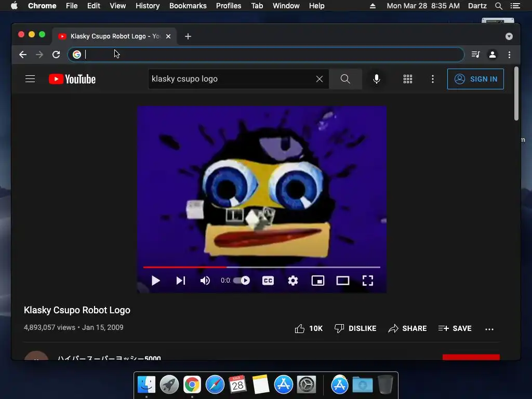
Task: Open the Bookmarks menu
Action: 188,6
